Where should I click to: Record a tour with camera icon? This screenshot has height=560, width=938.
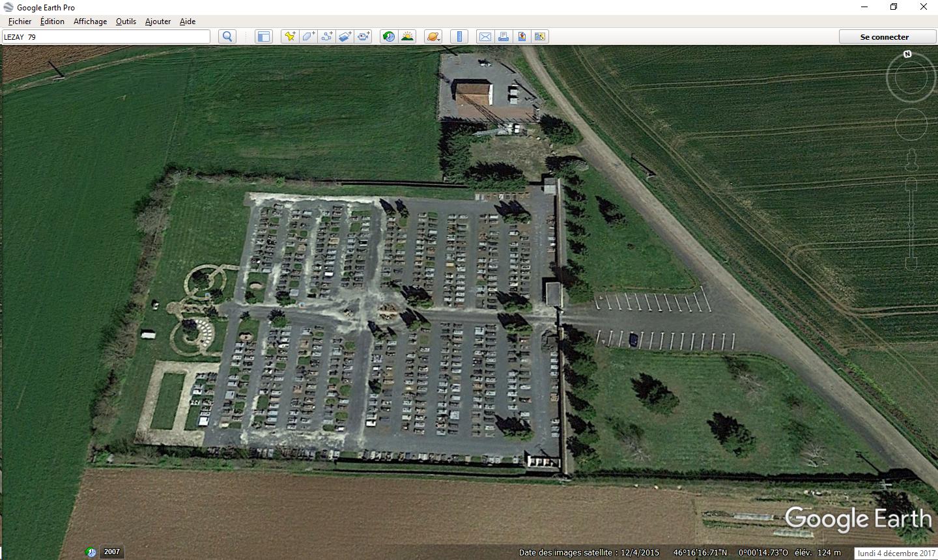point(363,36)
